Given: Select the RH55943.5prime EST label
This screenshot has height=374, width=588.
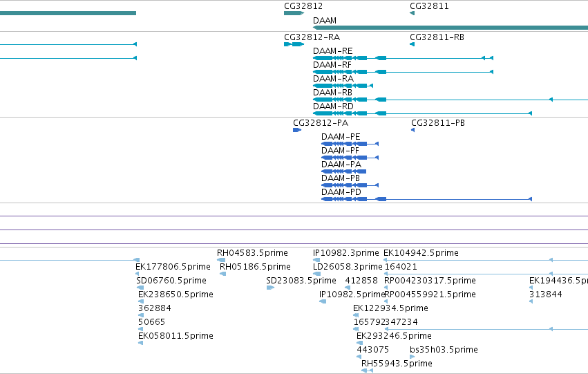Looking at the screenshot, I should pyautogui.click(x=397, y=364).
